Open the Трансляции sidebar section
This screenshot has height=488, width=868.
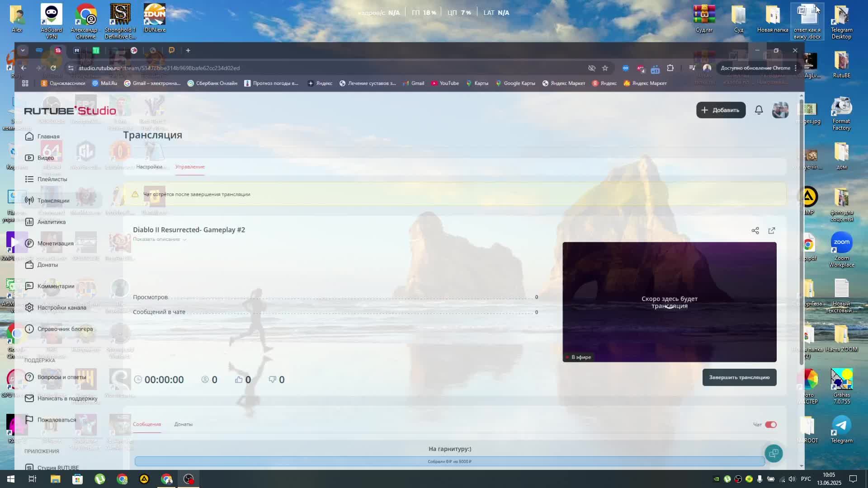point(53,201)
